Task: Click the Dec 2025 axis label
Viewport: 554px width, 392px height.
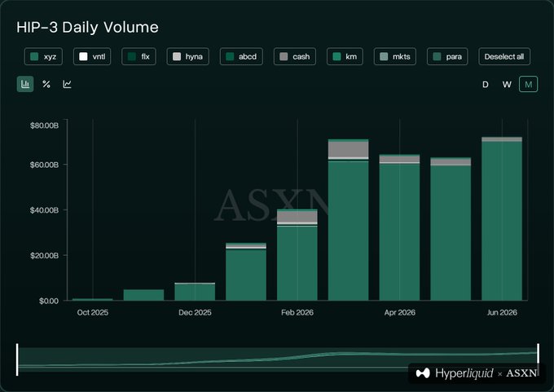Action: tap(195, 312)
